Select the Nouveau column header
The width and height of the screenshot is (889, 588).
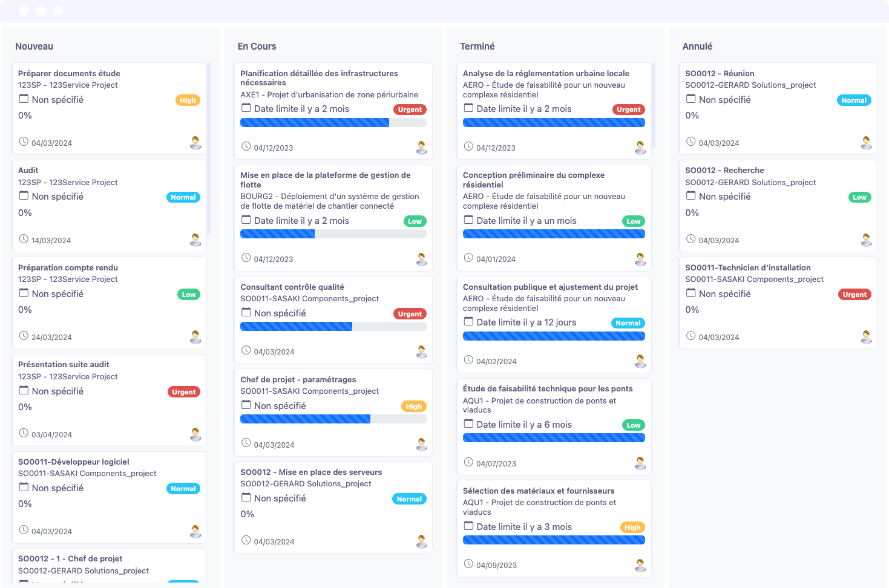point(34,47)
